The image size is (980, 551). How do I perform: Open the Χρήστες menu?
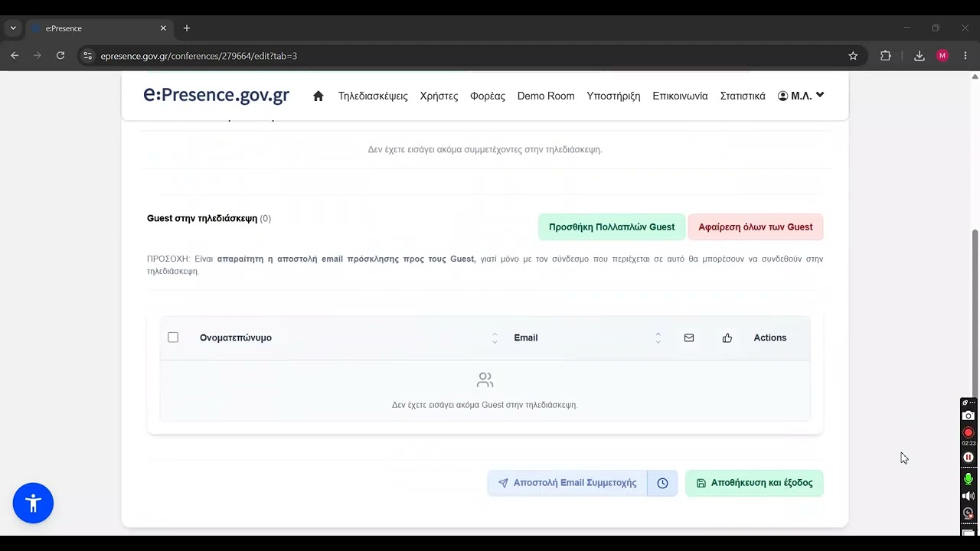(439, 96)
